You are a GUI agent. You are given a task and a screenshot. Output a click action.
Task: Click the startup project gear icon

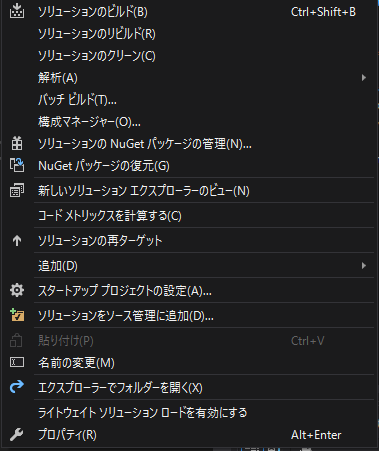(17, 290)
